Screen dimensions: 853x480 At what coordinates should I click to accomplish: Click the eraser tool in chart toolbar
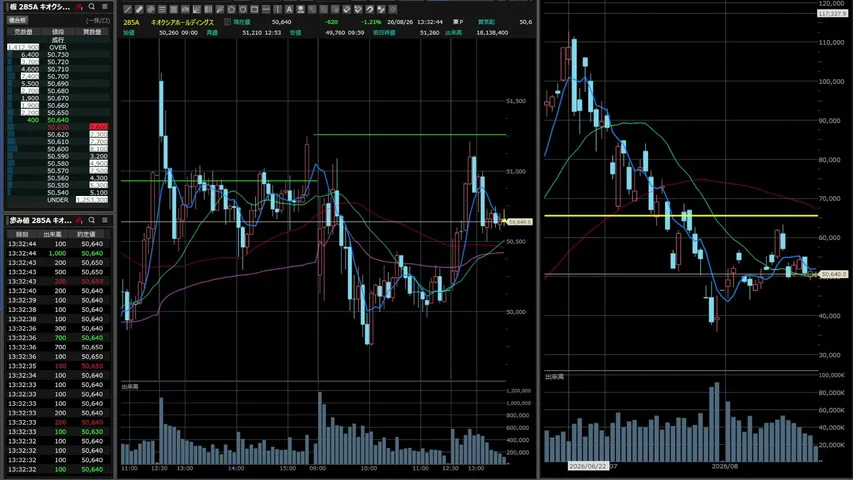pos(346,9)
